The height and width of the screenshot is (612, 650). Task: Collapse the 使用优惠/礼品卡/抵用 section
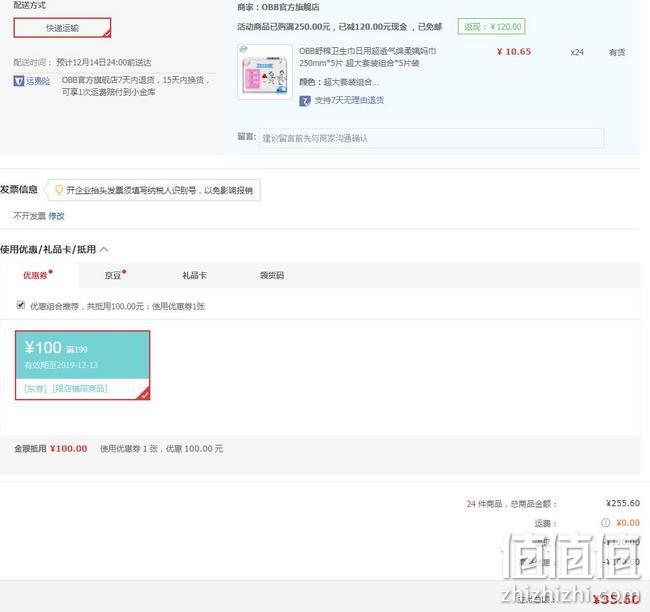point(104,249)
